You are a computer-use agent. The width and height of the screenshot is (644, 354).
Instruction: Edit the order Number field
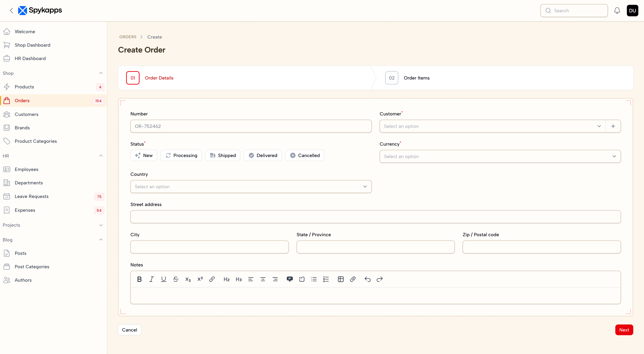tap(251, 126)
